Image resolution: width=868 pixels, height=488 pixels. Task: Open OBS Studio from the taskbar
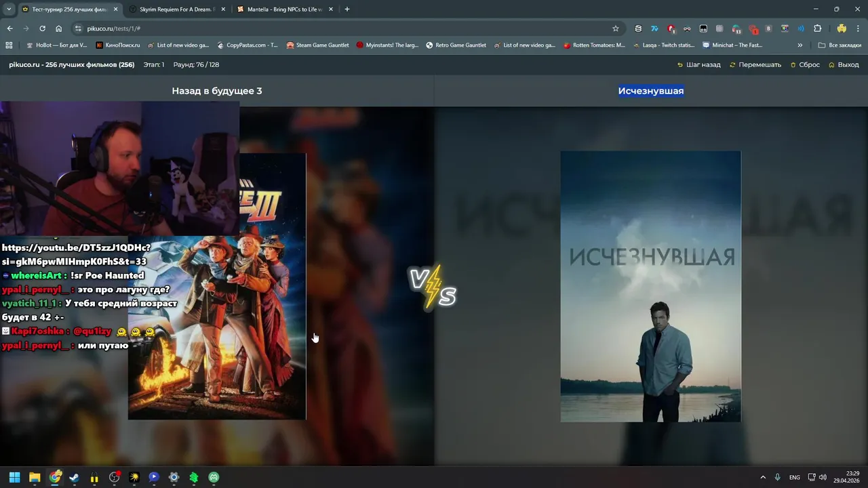click(x=114, y=477)
